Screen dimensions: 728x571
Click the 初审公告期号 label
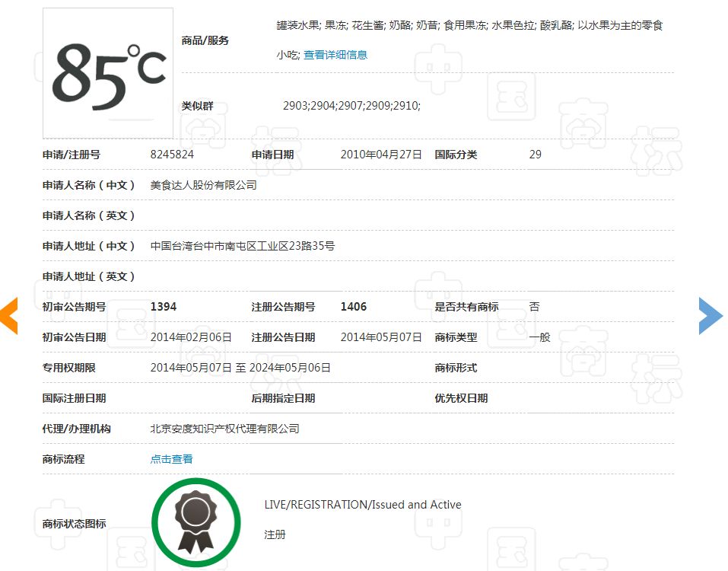click(75, 307)
